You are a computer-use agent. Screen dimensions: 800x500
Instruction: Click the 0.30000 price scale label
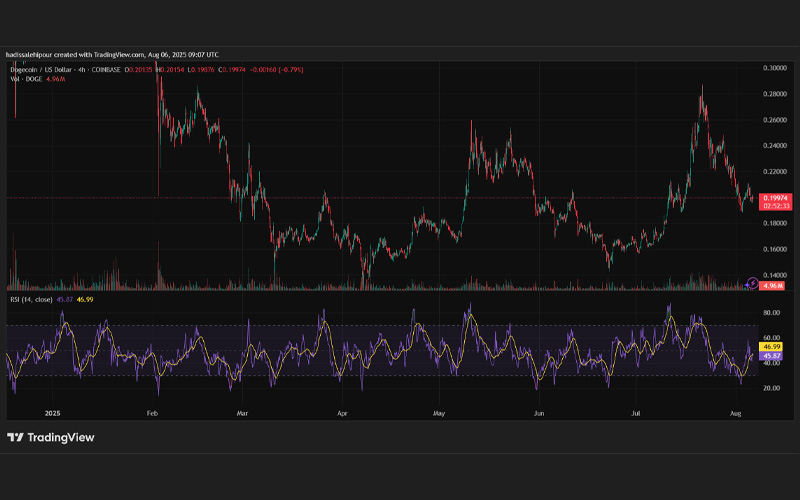point(774,68)
